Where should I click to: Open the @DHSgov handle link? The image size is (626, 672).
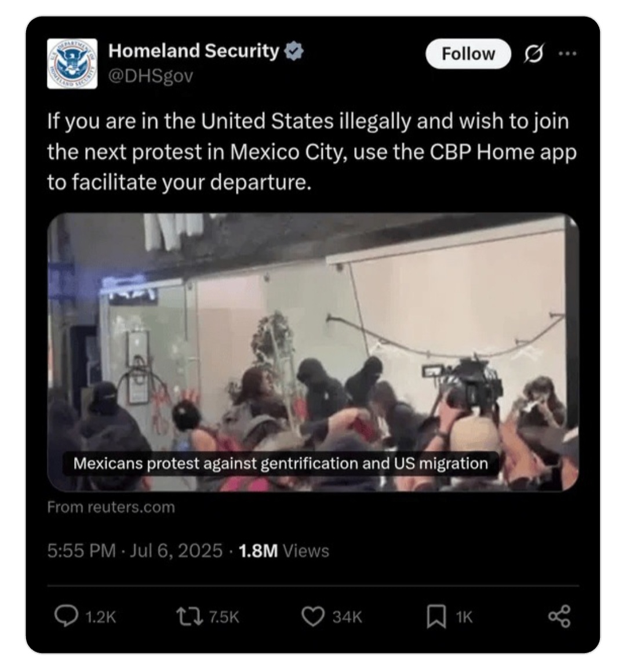click(x=151, y=76)
